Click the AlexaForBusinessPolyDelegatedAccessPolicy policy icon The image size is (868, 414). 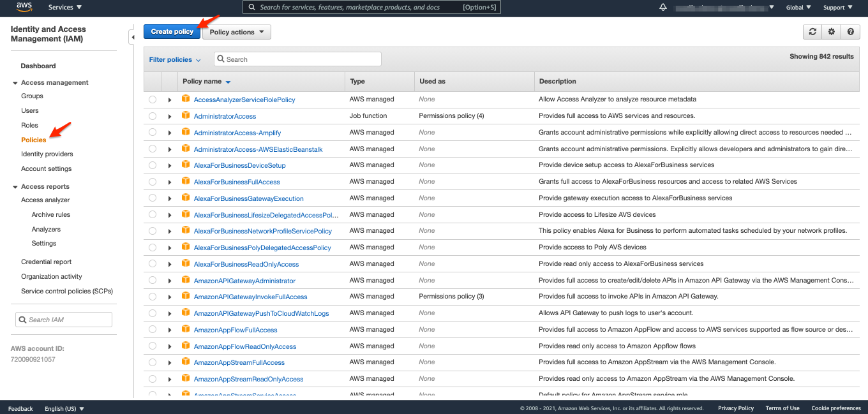186,247
